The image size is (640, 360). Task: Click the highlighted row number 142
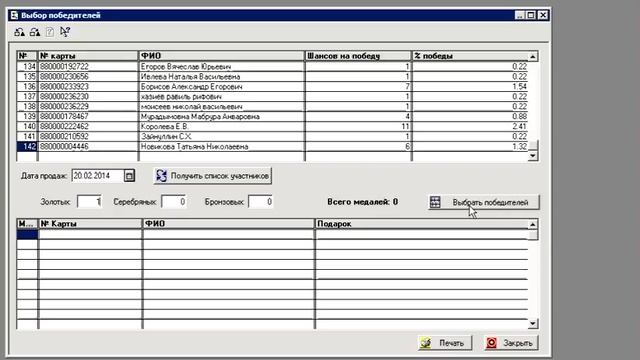pos(27,147)
